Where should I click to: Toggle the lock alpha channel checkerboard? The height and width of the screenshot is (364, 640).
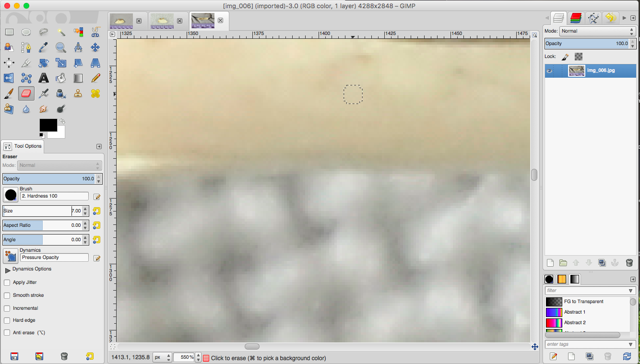(x=579, y=57)
